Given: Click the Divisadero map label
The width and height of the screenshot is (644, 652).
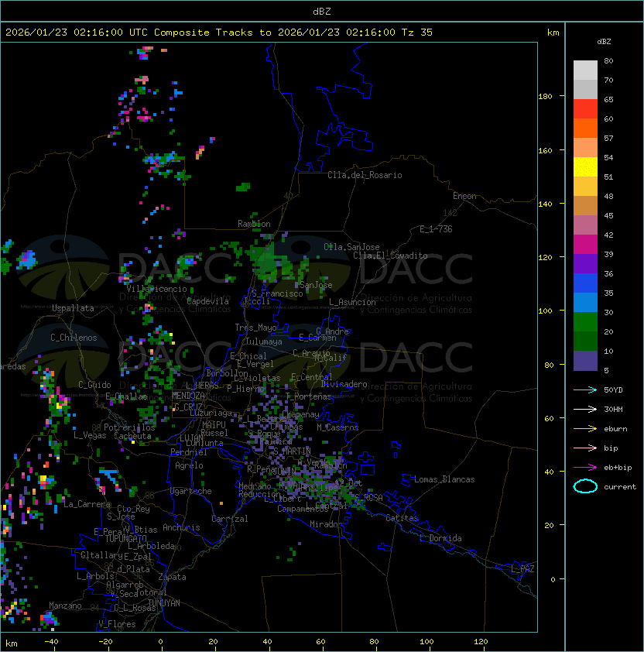Looking at the screenshot, I should pyautogui.click(x=344, y=384).
